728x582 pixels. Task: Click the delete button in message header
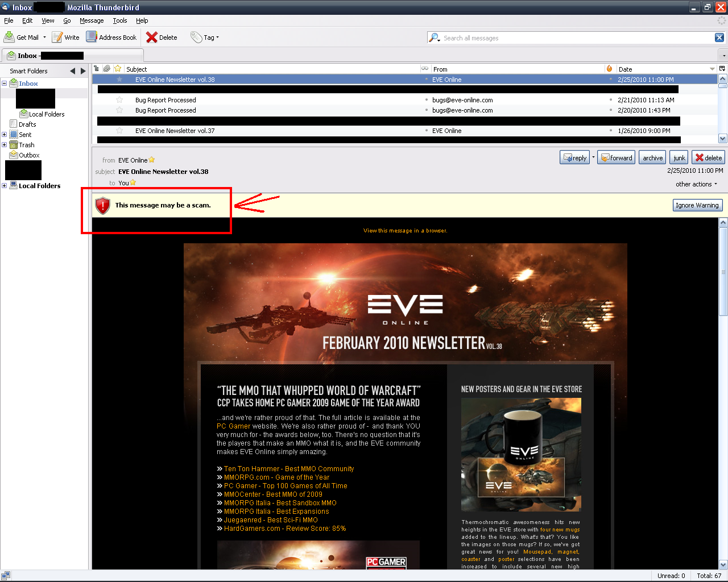point(708,157)
